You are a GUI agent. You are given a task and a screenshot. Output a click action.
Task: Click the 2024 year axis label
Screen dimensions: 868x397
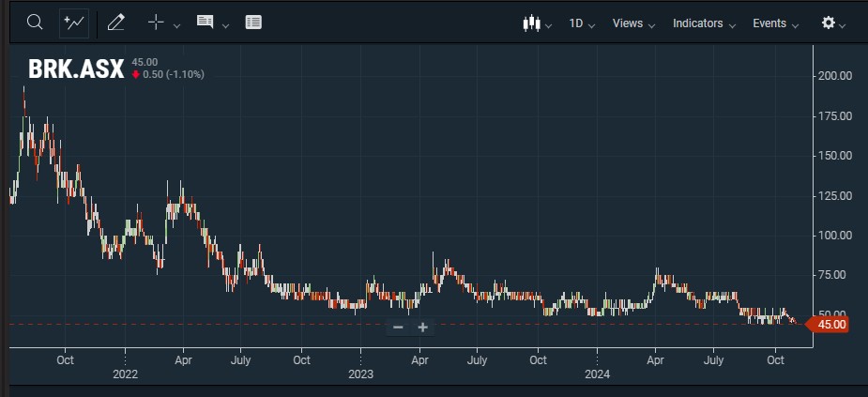[x=598, y=374]
